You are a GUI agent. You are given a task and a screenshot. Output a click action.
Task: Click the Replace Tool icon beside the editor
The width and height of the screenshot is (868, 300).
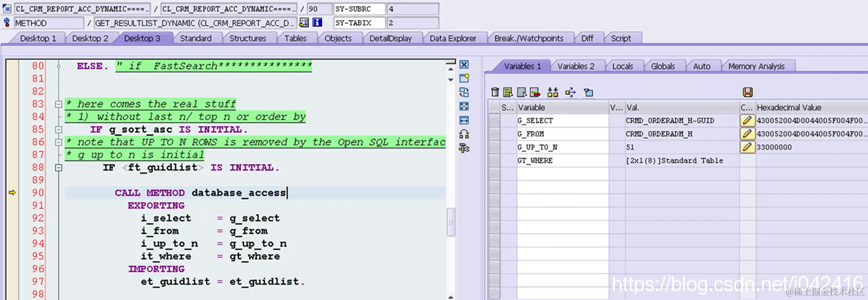[464, 92]
